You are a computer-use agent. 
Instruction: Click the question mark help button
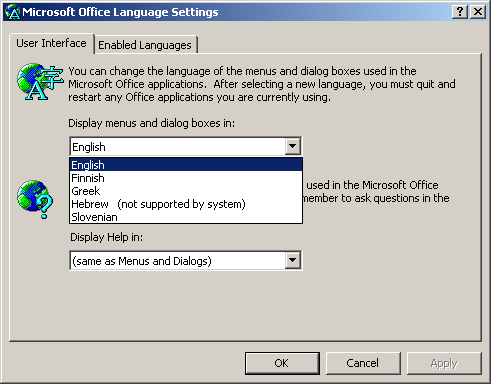tap(460, 12)
